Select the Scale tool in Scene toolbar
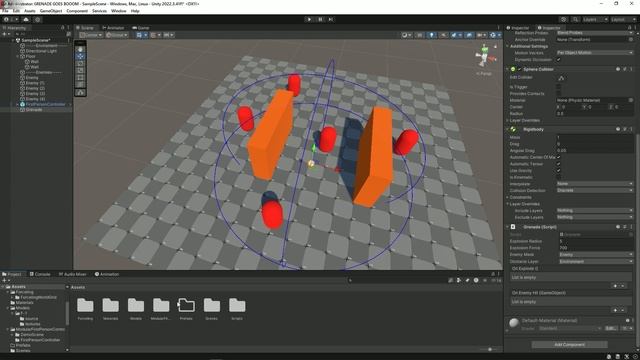The height and width of the screenshot is (360, 640). (80, 70)
